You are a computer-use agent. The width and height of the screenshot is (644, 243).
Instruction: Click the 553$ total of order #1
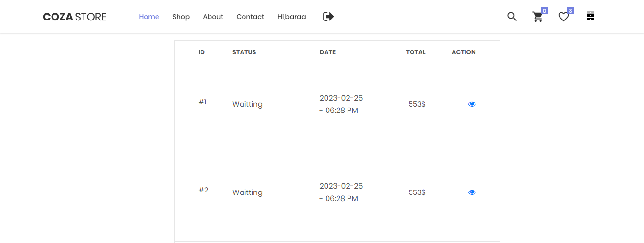click(417, 104)
